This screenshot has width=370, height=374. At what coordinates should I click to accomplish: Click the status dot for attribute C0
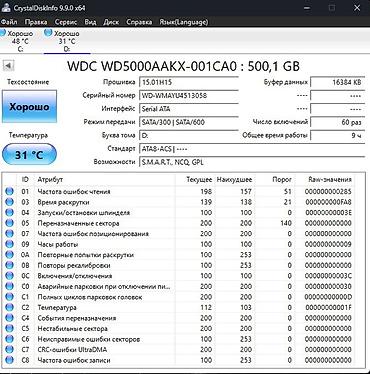9,286
